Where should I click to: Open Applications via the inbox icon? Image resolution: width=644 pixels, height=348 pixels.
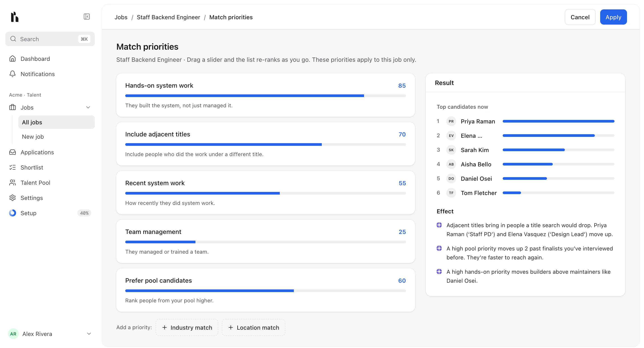click(13, 152)
